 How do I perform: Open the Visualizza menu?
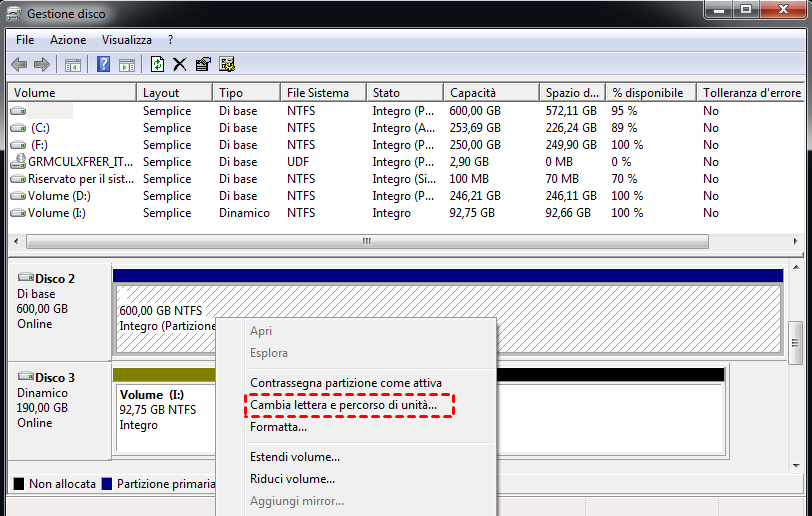[127, 40]
